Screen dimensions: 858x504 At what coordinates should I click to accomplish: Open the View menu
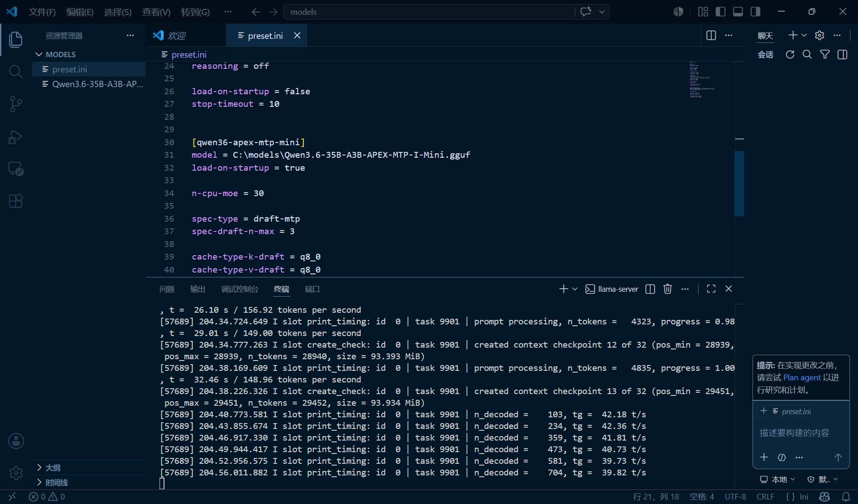(x=156, y=12)
